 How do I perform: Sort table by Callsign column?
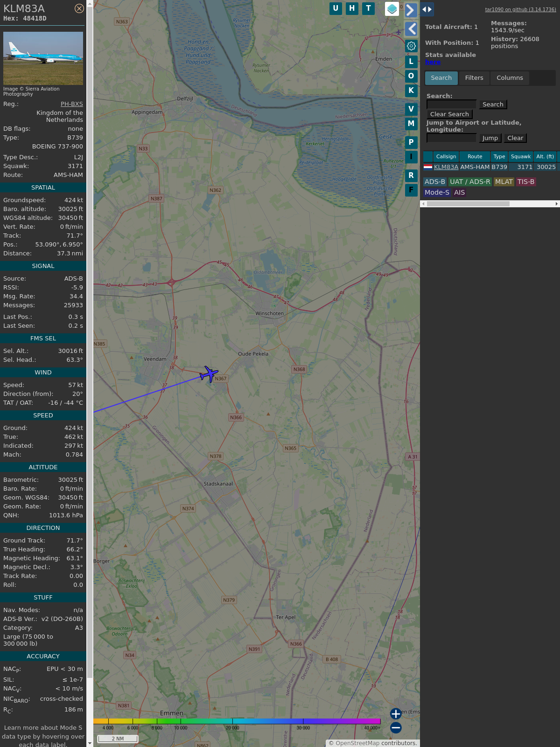click(x=446, y=157)
